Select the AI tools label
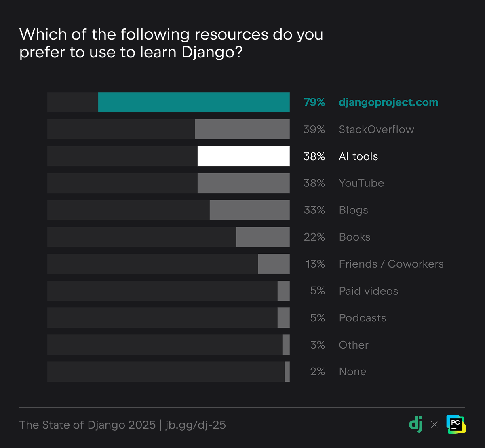485x448 pixels. (358, 156)
